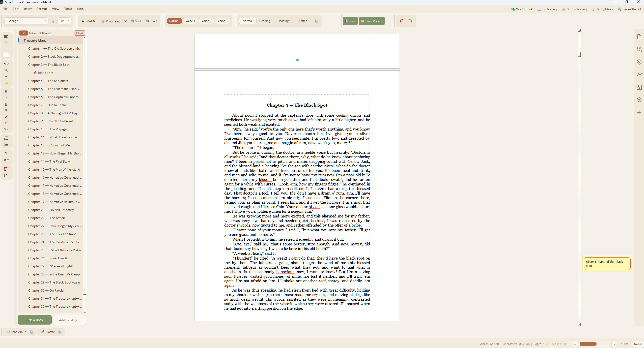The width and height of the screenshot is (644, 348).
Task: Click the clear formatting icon
Action: 6,117
